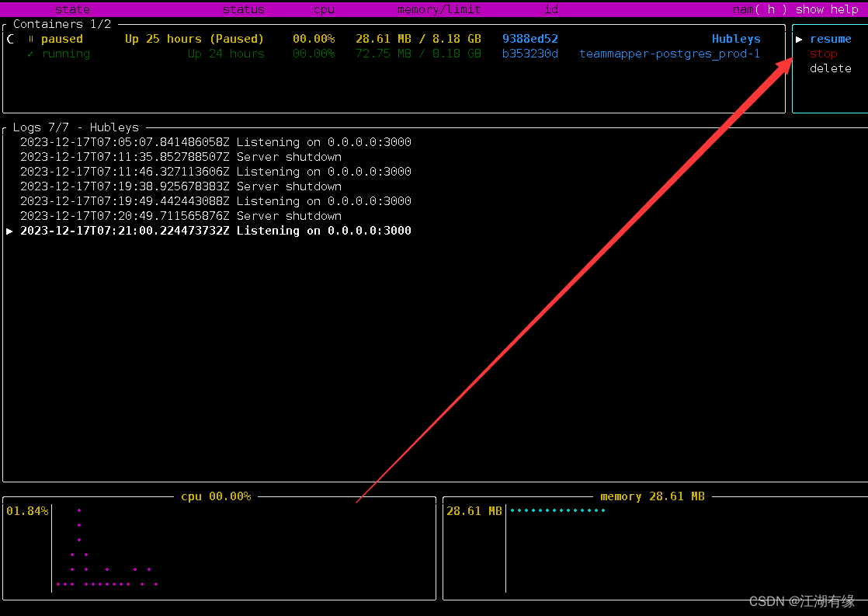Viewport: 868px width, 616px height.
Task: Click the checkmark icon beside running state
Action: 30,54
